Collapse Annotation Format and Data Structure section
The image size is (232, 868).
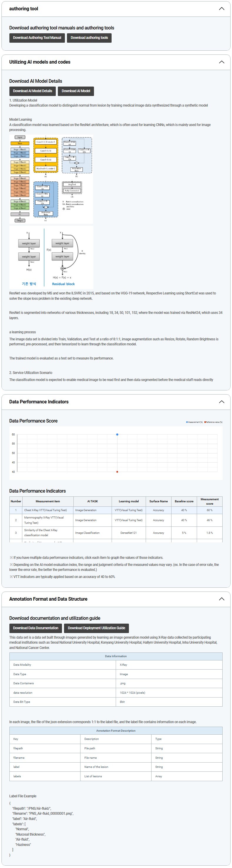pos(221,599)
